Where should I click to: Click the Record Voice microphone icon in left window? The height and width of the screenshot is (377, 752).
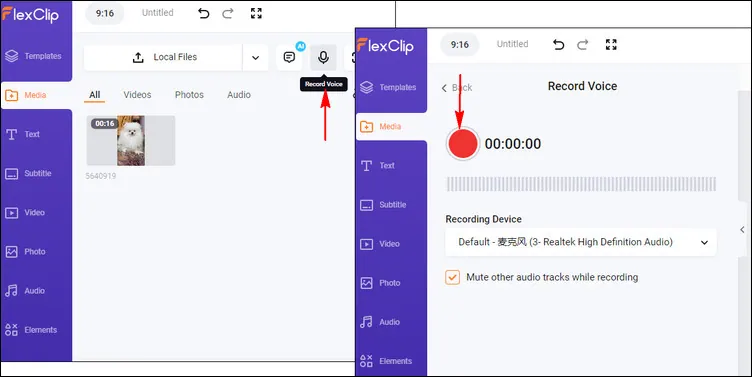point(323,58)
